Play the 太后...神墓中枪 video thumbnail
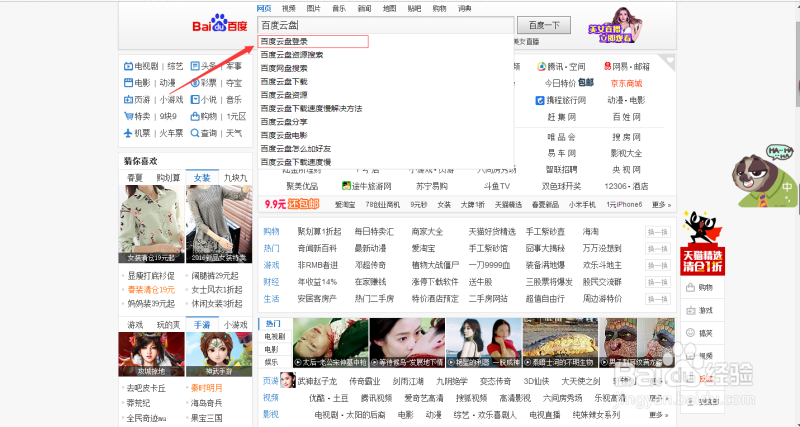Image resolution: width=800 pixels, height=427 pixels. click(x=330, y=343)
